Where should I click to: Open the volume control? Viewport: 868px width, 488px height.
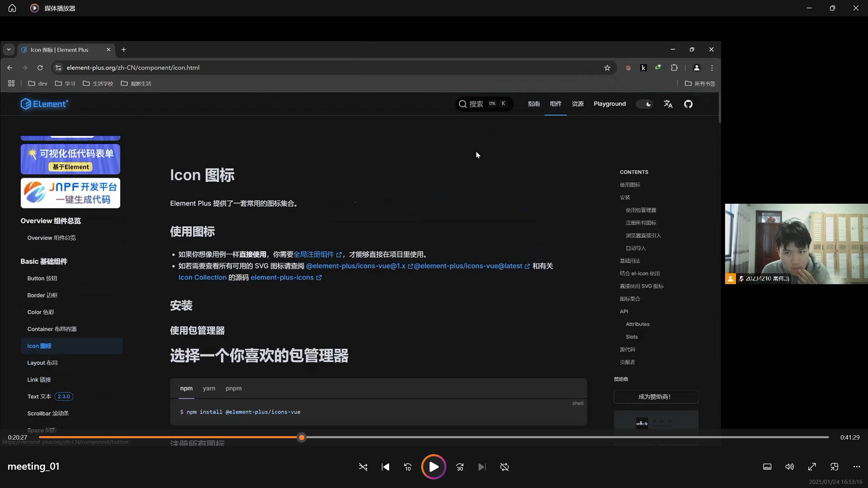click(x=789, y=467)
